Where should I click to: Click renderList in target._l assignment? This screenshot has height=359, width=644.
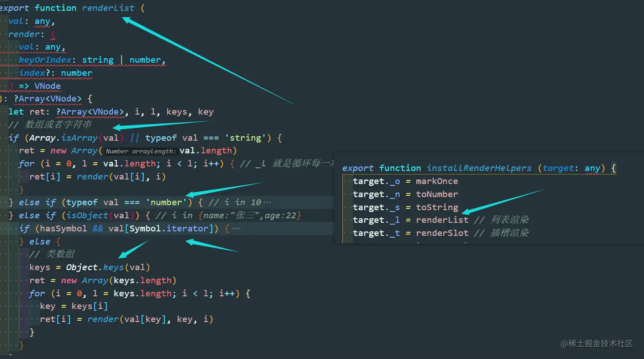(442, 220)
